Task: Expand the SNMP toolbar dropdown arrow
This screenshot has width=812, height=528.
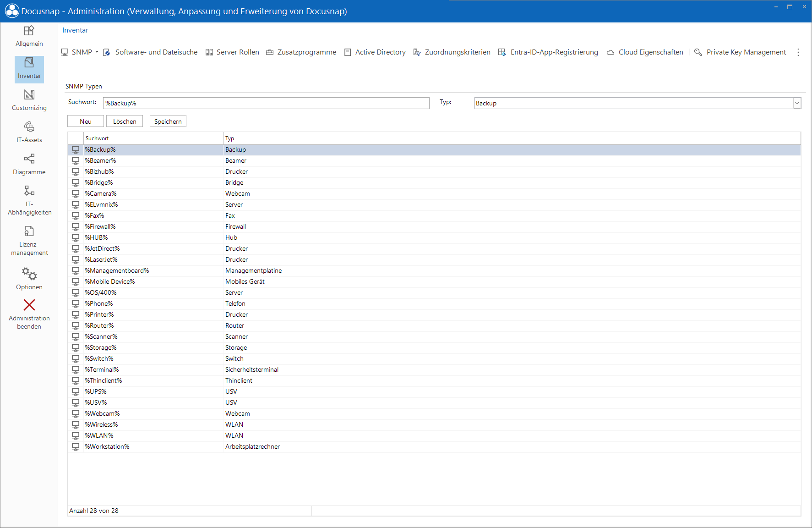Action: [97, 52]
